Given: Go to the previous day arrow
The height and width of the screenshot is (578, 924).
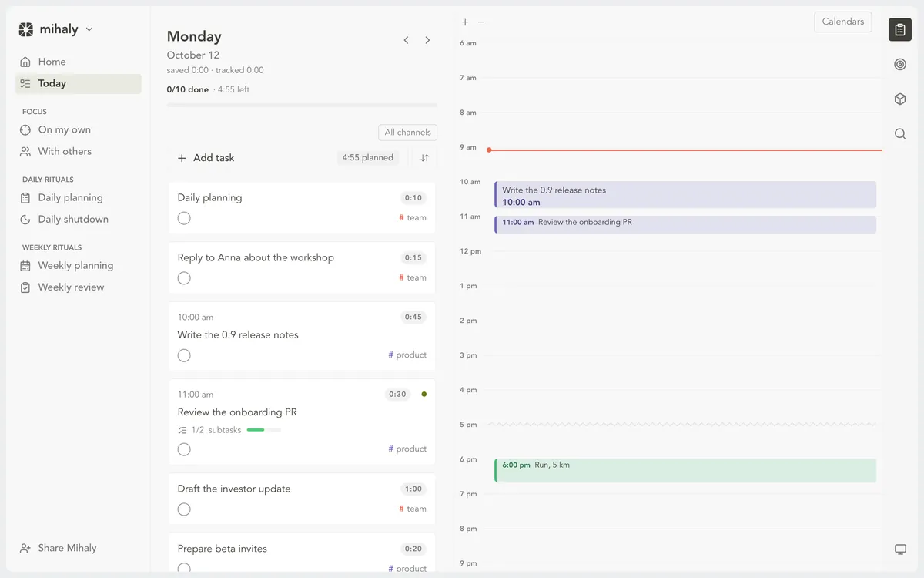Looking at the screenshot, I should (406, 40).
